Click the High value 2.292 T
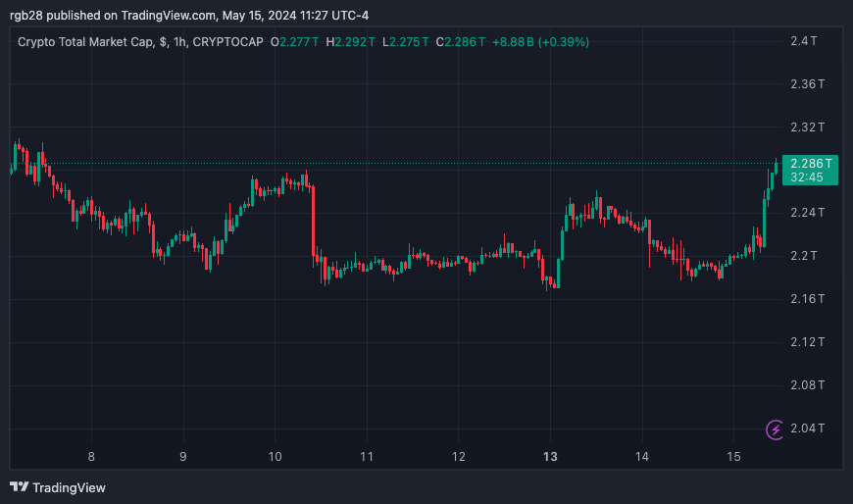 coord(355,42)
